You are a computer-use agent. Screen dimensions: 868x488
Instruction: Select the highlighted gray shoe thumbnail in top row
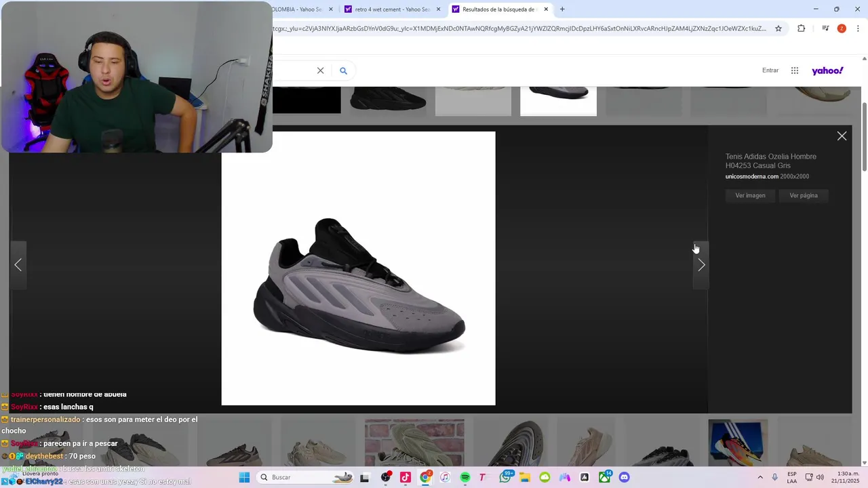558,101
